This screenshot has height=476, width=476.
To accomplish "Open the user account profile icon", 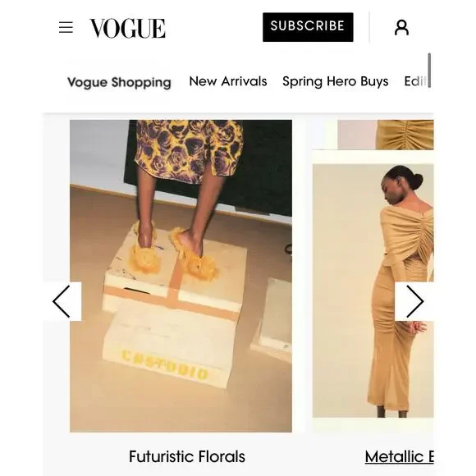I will (401, 28).
